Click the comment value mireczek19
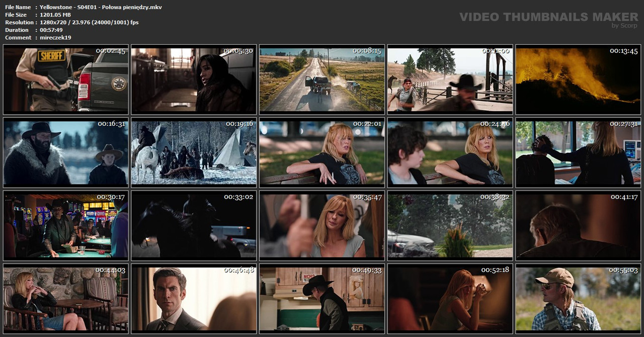Viewport: 644px width, 337px height. (55, 37)
